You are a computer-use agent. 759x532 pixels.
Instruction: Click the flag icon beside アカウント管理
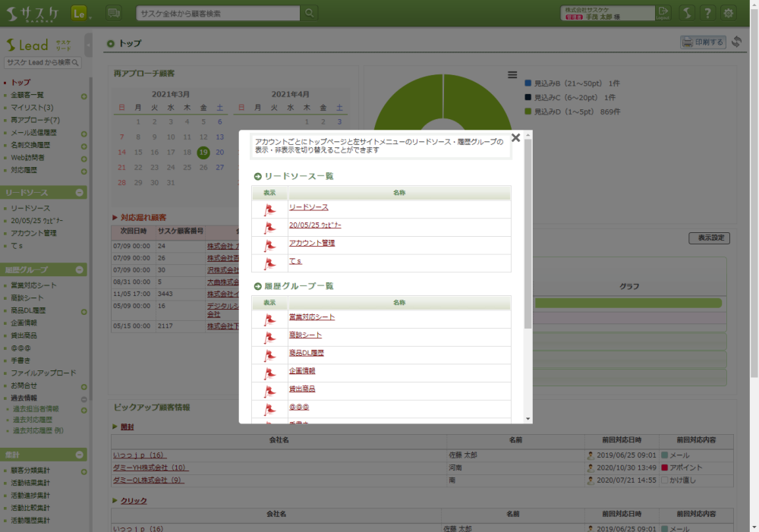click(269, 245)
